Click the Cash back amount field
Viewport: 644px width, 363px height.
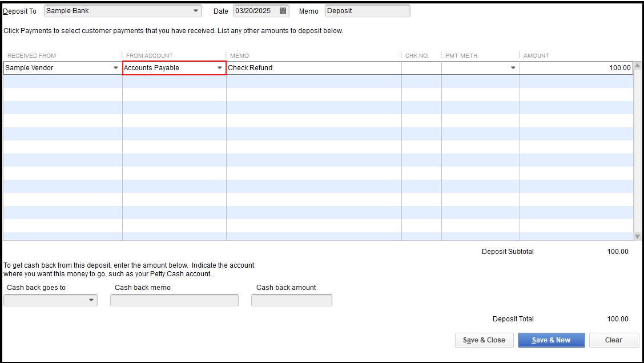point(291,300)
